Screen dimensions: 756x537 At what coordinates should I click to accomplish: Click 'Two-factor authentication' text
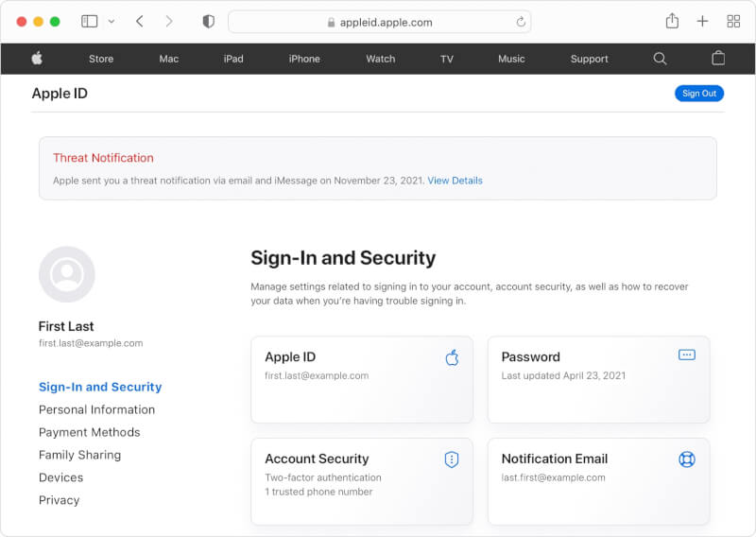tap(323, 477)
